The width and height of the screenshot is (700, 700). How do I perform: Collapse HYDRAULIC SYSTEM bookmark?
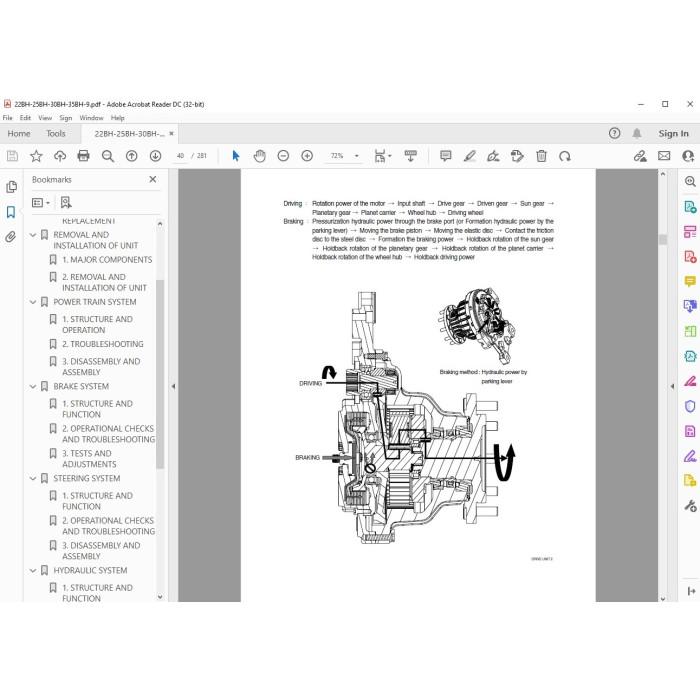click(x=33, y=570)
